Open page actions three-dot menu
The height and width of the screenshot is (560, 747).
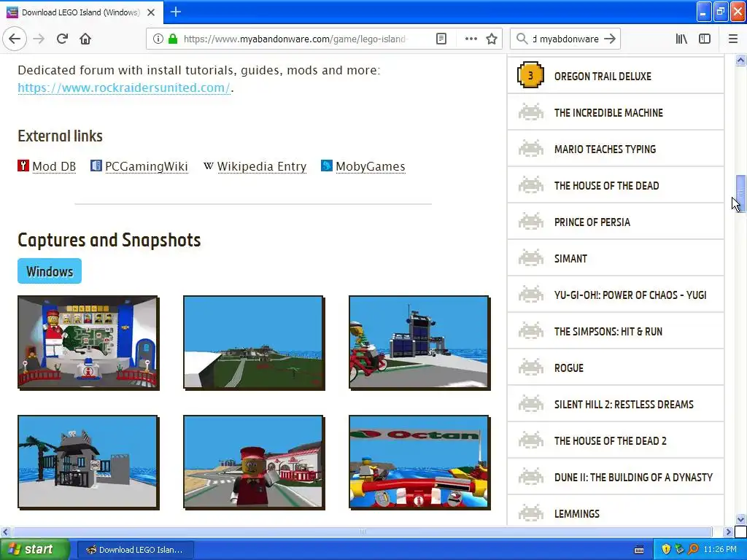tap(471, 39)
